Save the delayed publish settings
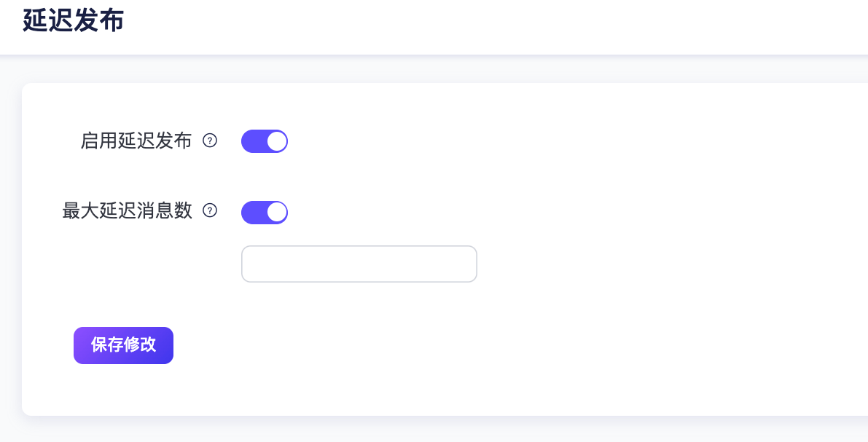The width and height of the screenshot is (868, 442). pos(123,345)
